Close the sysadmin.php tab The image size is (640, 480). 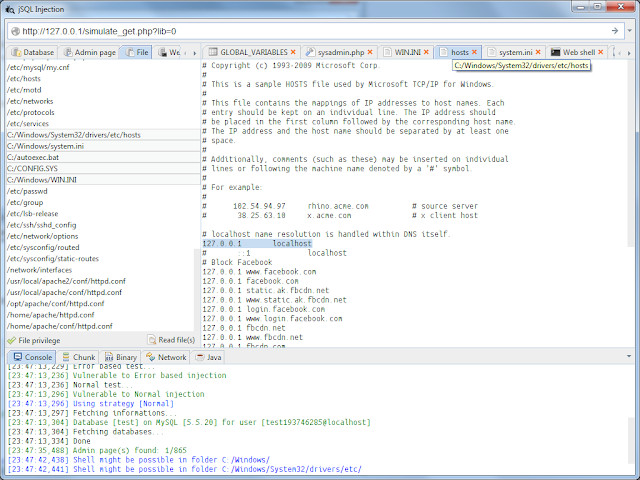(x=370, y=52)
